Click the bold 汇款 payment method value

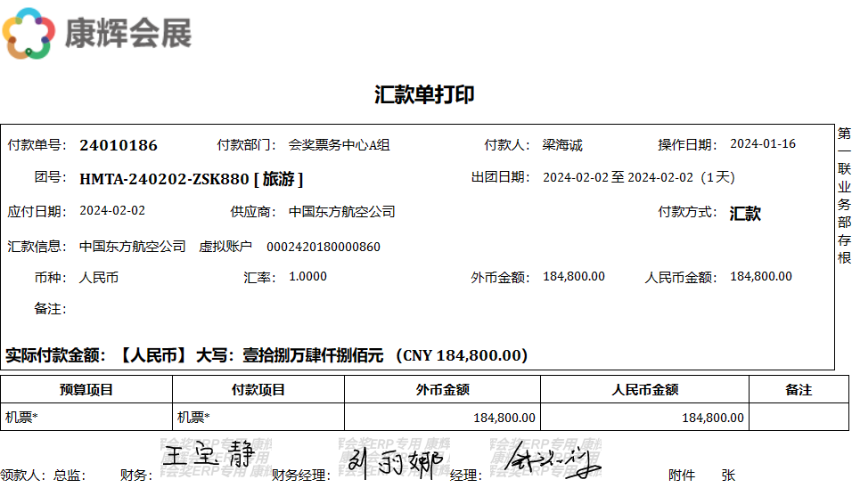pyautogui.click(x=745, y=214)
